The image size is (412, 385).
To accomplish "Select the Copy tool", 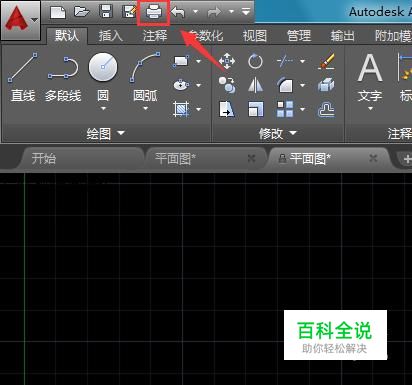I will (227, 85).
